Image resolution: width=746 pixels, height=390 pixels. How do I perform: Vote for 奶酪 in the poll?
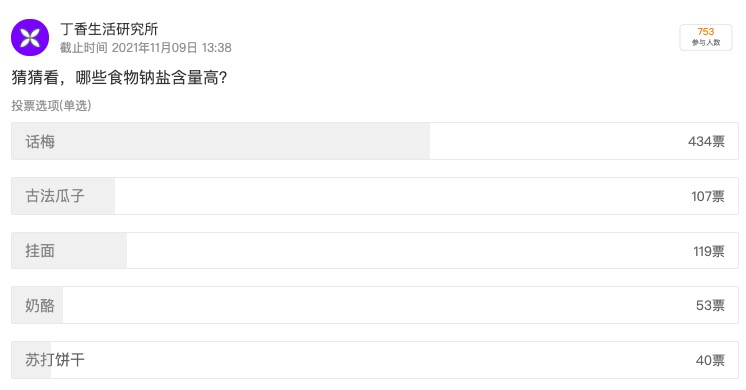pos(375,305)
